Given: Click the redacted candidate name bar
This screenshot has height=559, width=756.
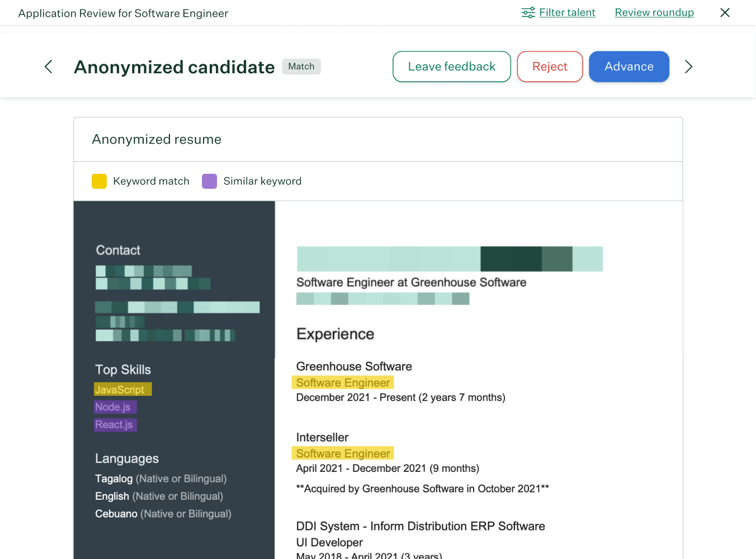Looking at the screenshot, I should pyautogui.click(x=449, y=259).
